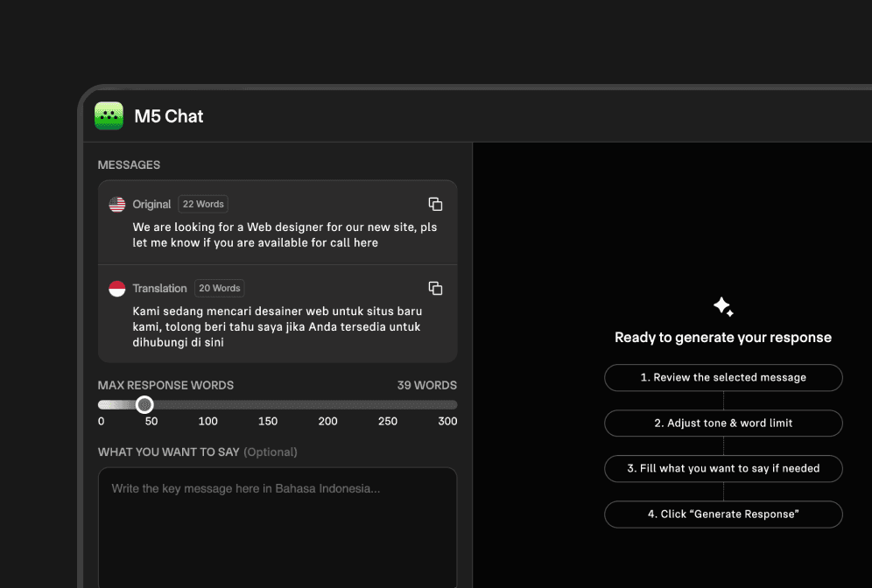Image resolution: width=872 pixels, height=588 pixels.
Task: Click the green M5 Chat app logo
Action: point(109,116)
